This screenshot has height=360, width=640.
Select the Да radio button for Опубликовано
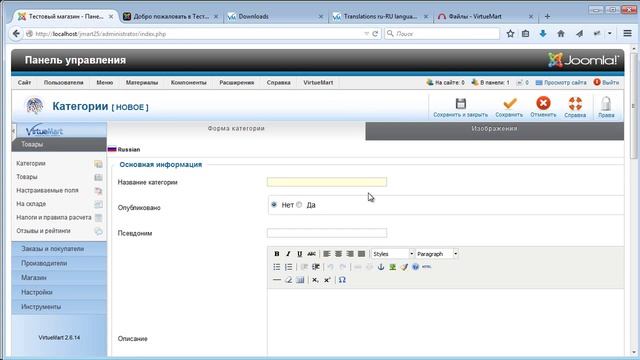[299, 204]
